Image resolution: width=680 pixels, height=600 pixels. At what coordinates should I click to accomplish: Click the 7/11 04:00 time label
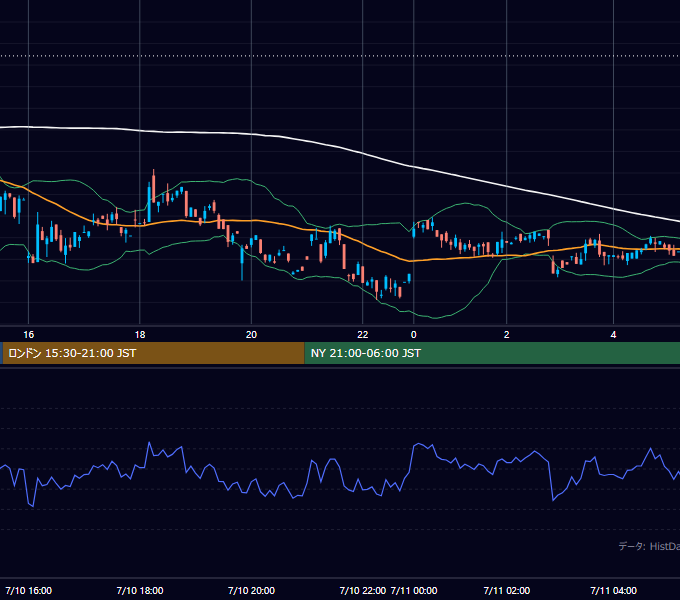coord(613,590)
